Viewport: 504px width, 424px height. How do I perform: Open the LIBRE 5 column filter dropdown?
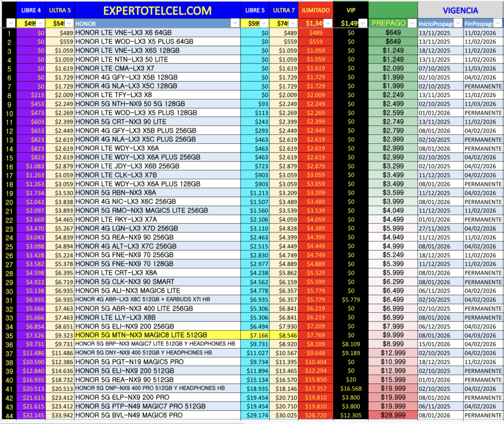tap(264, 23)
